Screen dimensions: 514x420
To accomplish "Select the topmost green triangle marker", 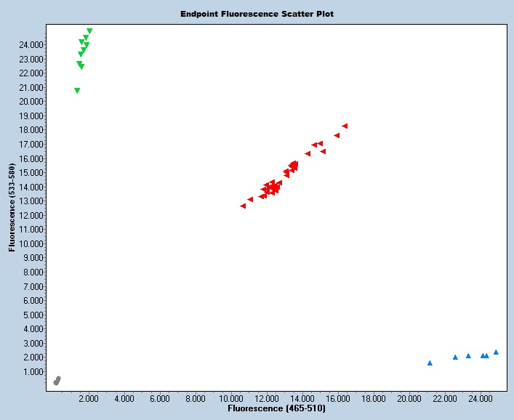I will click(x=89, y=31).
